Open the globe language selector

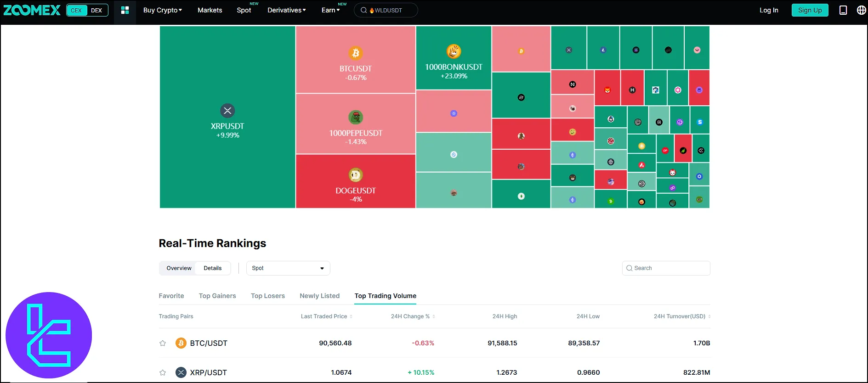click(862, 10)
